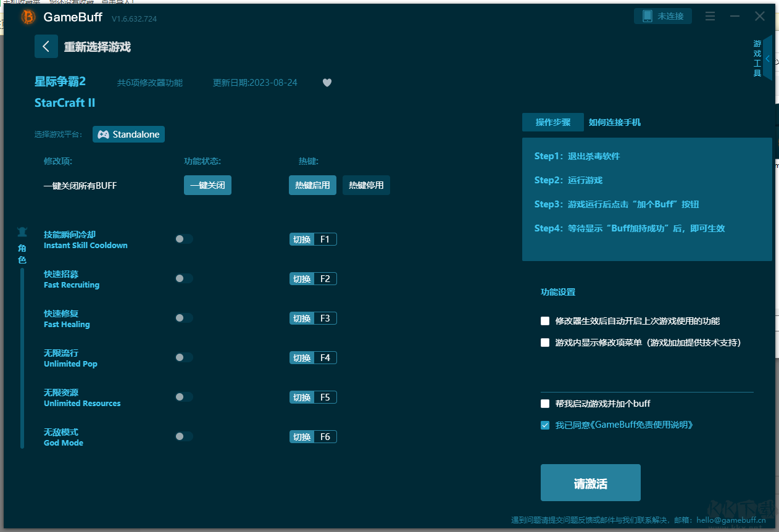Open the hamburger menu in the title bar
Viewport: 779px width, 532px height.
pos(710,16)
